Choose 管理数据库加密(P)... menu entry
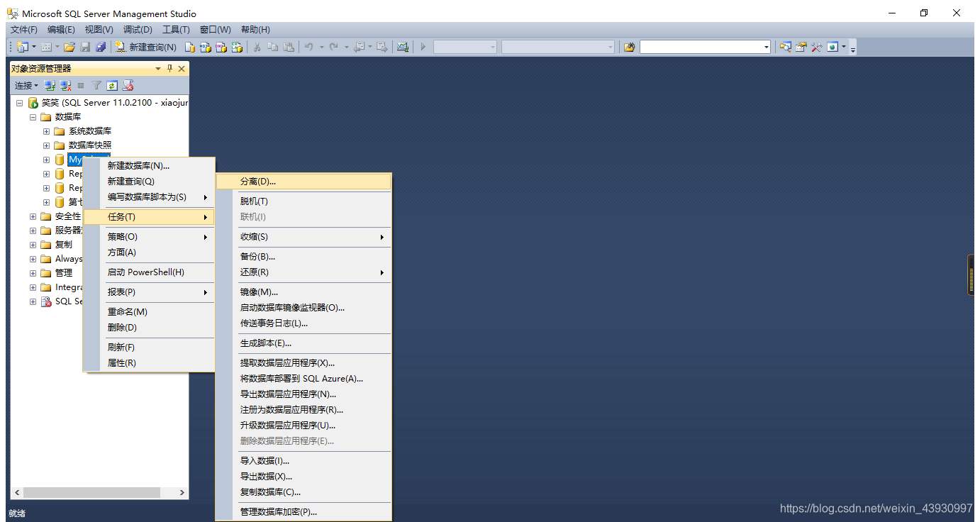The height and width of the screenshot is (522, 980). [304, 512]
